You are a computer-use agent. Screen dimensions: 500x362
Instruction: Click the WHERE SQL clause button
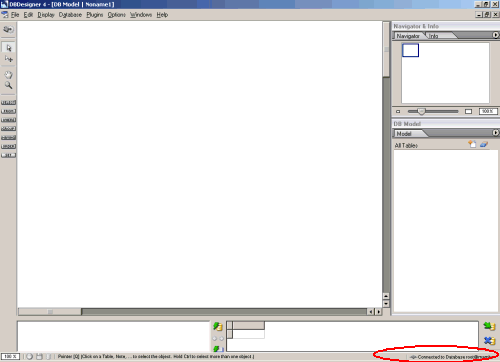[8, 120]
